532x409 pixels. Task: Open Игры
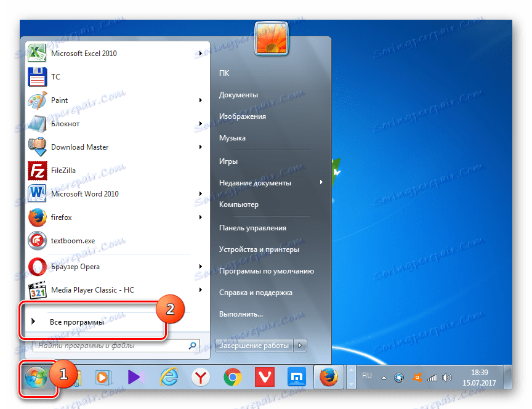[228, 161]
